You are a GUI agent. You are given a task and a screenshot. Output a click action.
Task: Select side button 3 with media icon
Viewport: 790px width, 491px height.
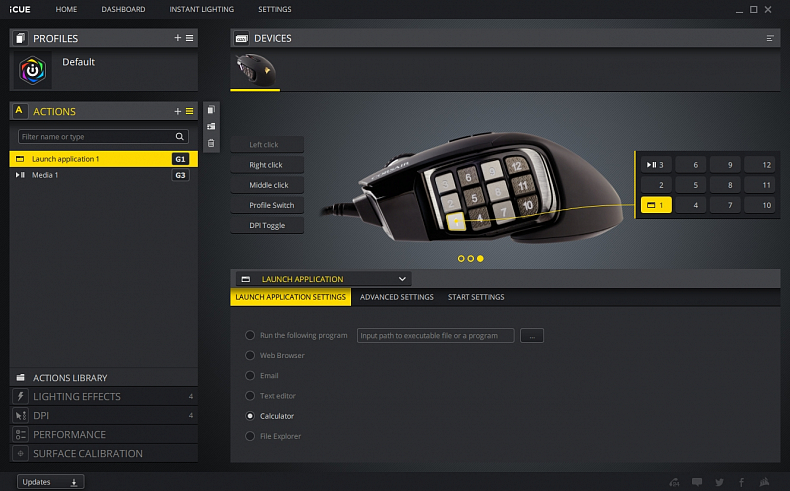[x=656, y=165]
